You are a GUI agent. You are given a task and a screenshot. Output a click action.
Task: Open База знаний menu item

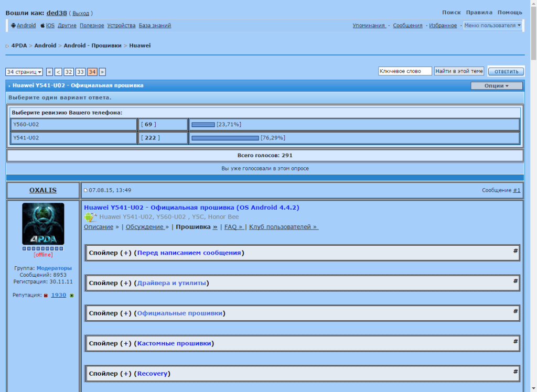[155, 26]
